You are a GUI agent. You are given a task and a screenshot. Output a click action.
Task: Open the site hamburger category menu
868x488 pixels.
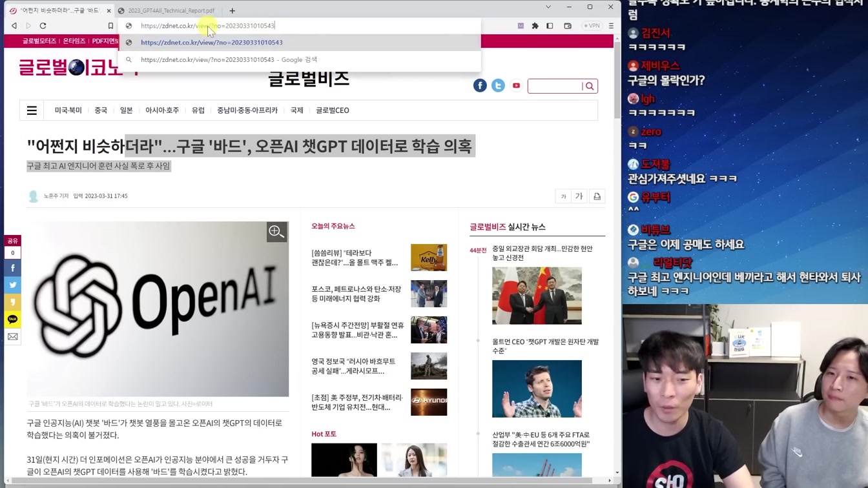[x=32, y=110]
